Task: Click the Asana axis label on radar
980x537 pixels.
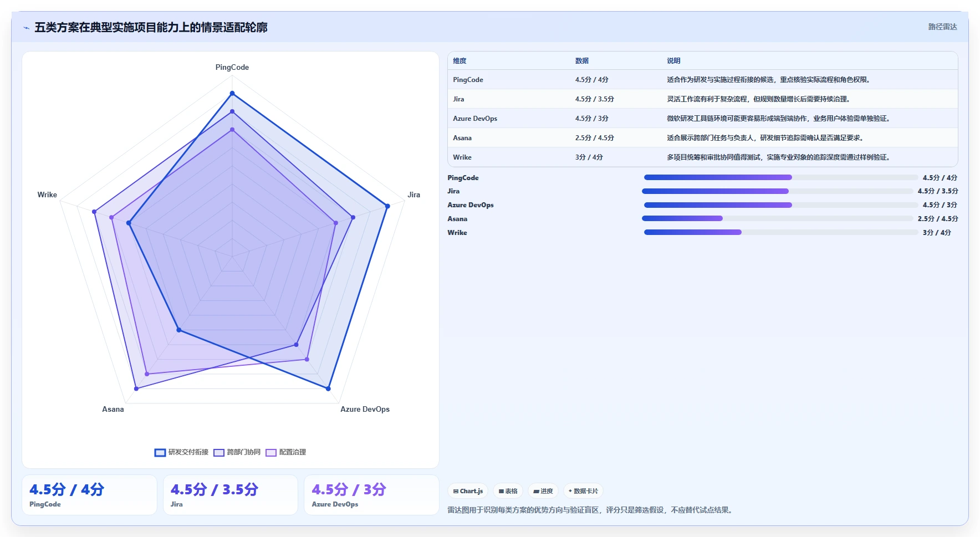Action: click(x=113, y=409)
